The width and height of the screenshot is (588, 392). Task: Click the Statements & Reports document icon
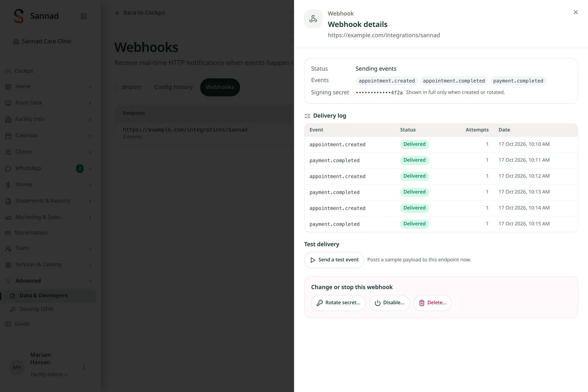coord(8,201)
